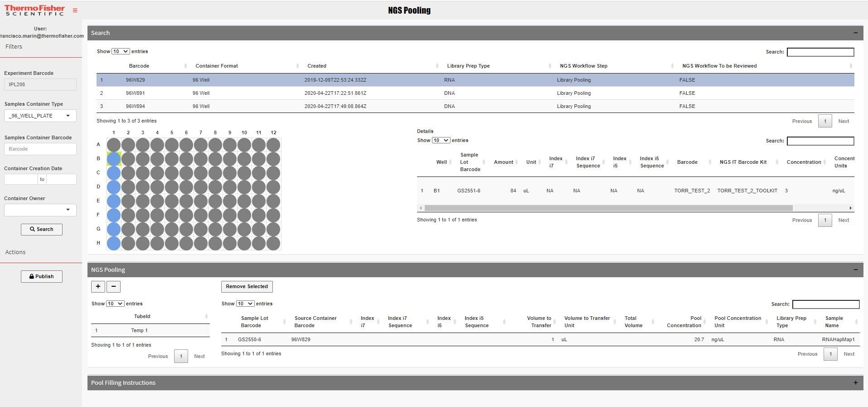Collapse the NGS Pooling panel
868x407 pixels.
click(x=855, y=270)
